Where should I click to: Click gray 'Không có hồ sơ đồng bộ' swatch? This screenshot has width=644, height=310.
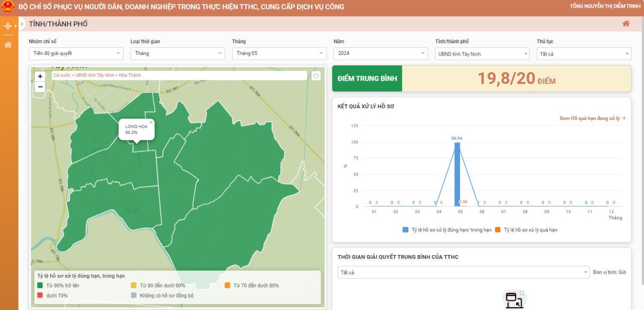pos(134,296)
